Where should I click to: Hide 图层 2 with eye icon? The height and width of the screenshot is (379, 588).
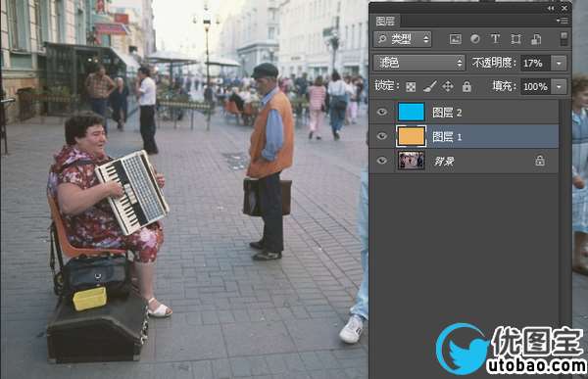[382, 112]
